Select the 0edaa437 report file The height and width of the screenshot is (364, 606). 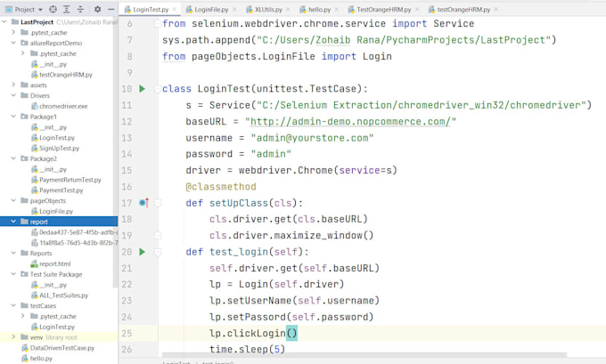point(74,232)
